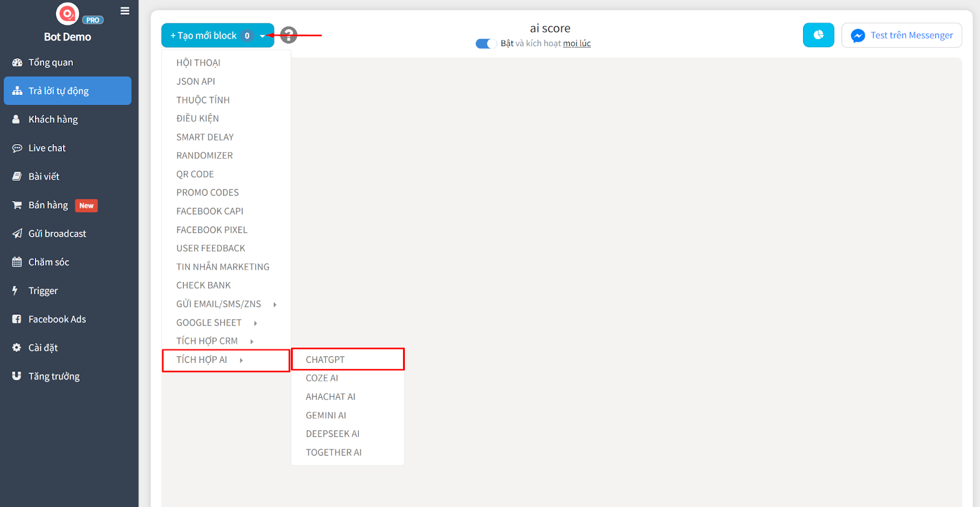The width and height of the screenshot is (980, 507).
Task: Click the PRO badge near logo
Action: click(x=92, y=20)
